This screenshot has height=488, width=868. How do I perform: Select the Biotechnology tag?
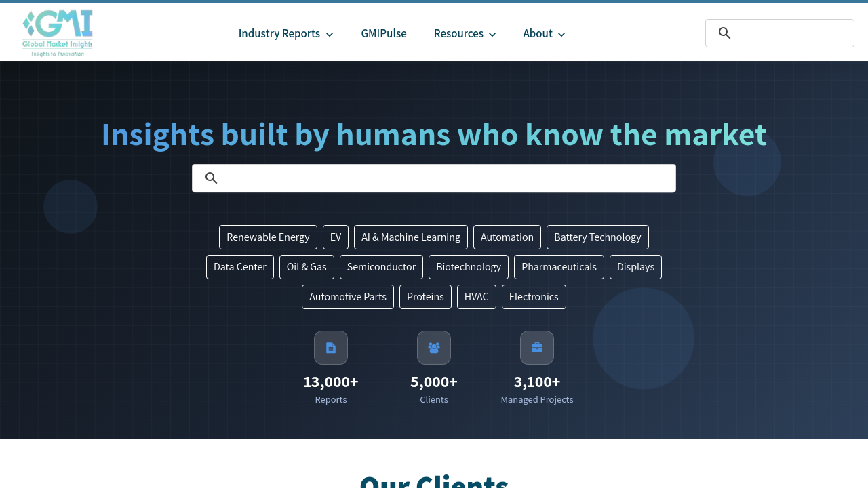(469, 267)
